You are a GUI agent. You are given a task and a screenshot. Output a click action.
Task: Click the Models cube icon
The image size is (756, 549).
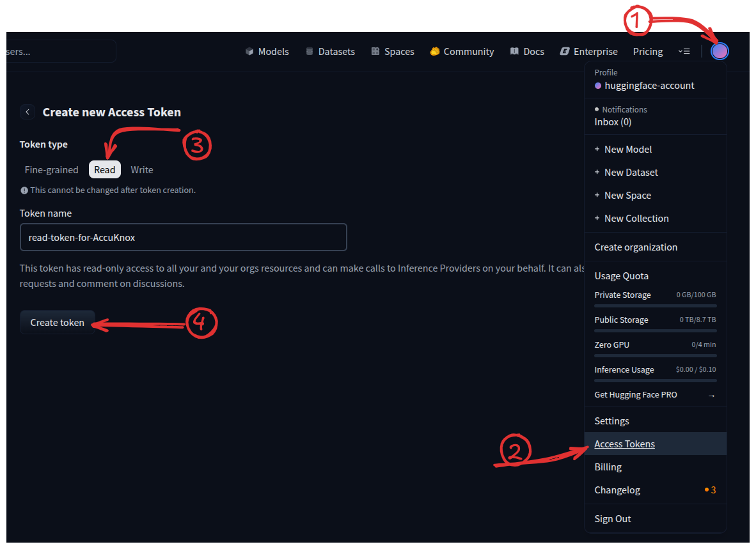(249, 52)
